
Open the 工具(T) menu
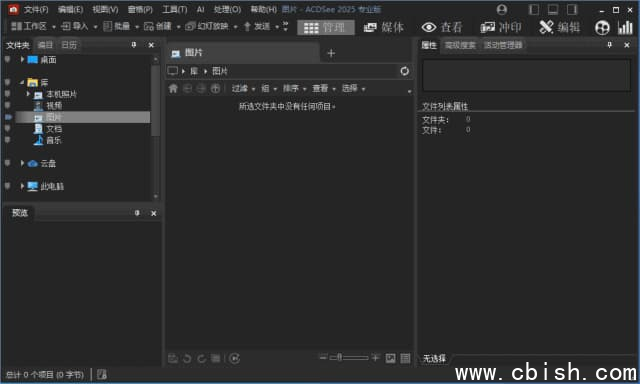pyautogui.click(x=175, y=9)
